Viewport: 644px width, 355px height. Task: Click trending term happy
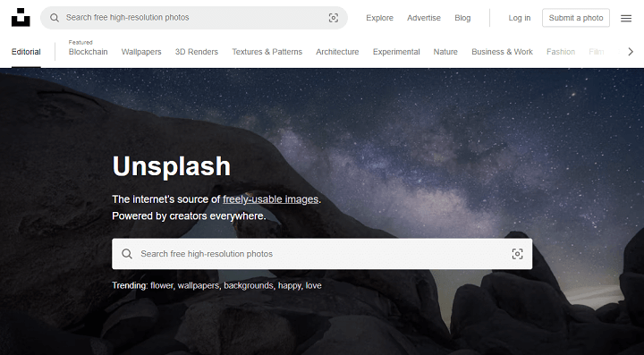coord(290,285)
